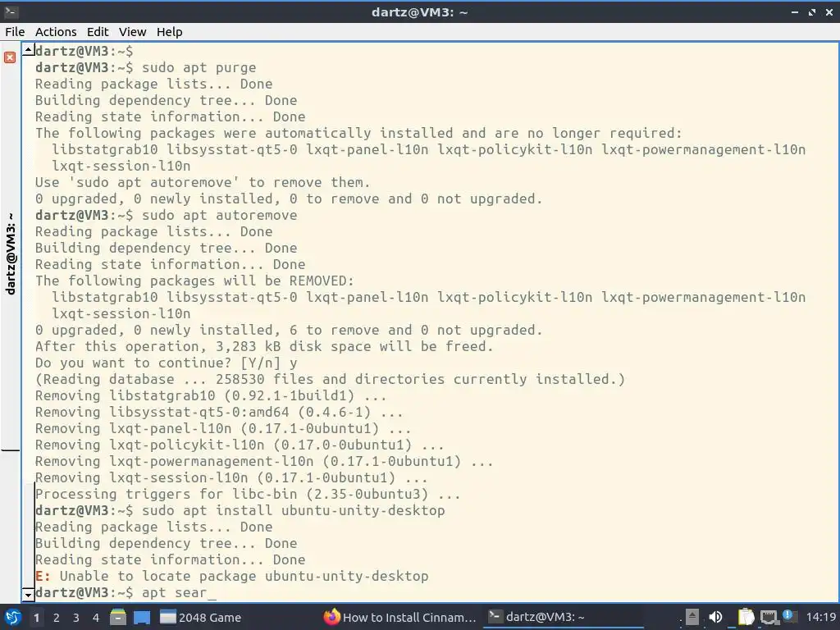Viewport: 840px width, 630px height.
Task: Click 'Removing lxqt-policykit-l10n' line
Action: point(240,445)
